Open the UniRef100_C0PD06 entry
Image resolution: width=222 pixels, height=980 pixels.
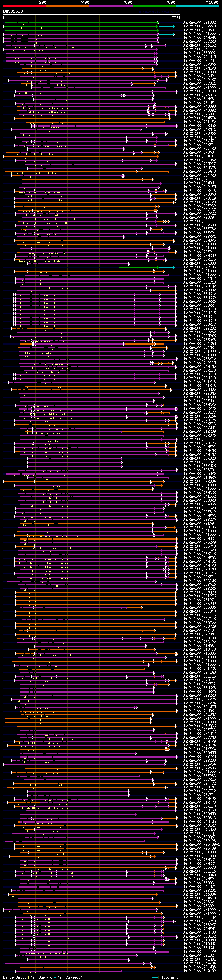[x=199, y=64]
